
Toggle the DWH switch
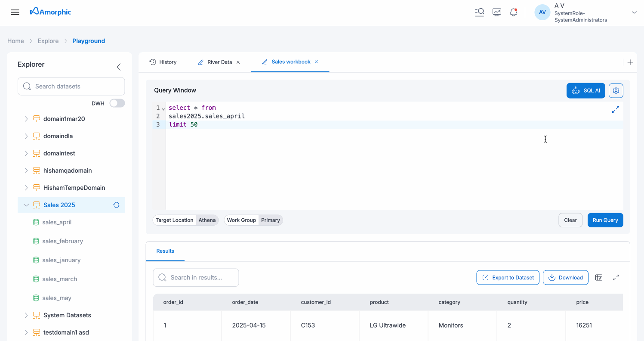117,103
